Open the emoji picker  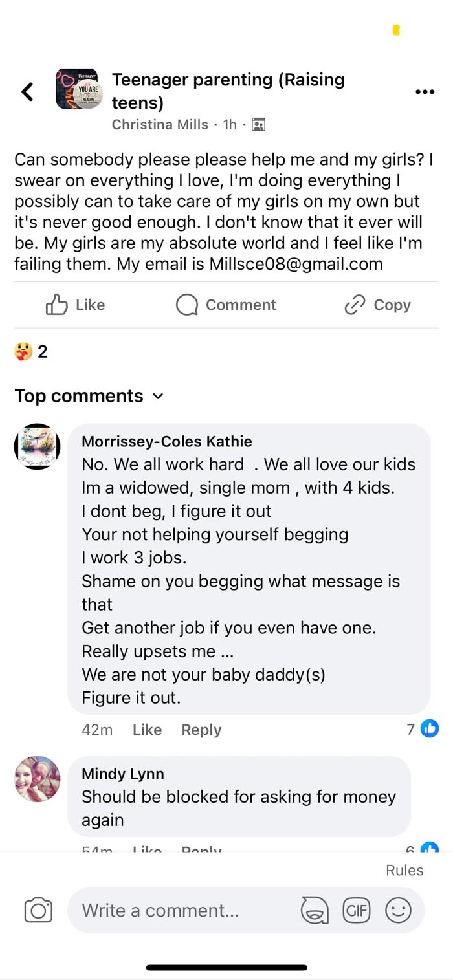[398, 911]
